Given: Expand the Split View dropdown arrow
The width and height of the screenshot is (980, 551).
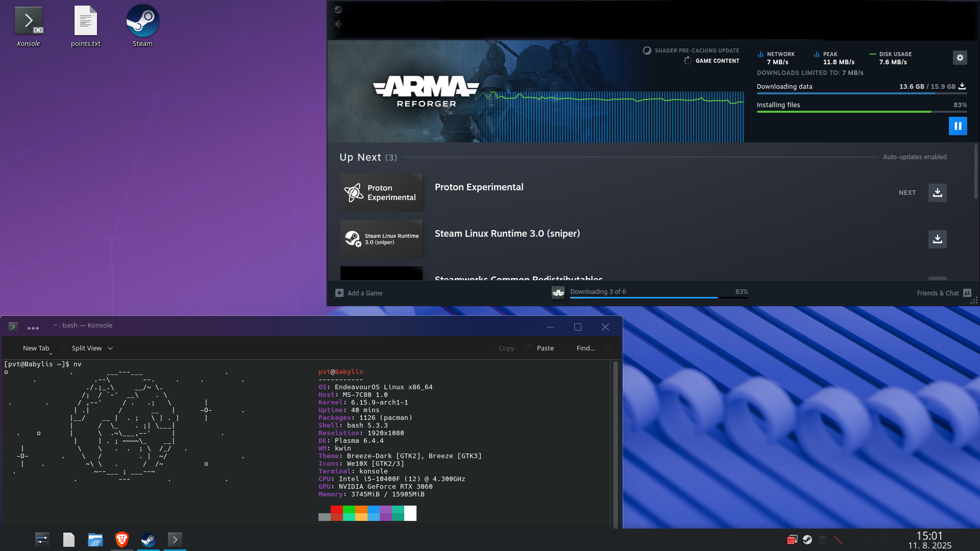Looking at the screenshot, I should pyautogui.click(x=110, y=348).
